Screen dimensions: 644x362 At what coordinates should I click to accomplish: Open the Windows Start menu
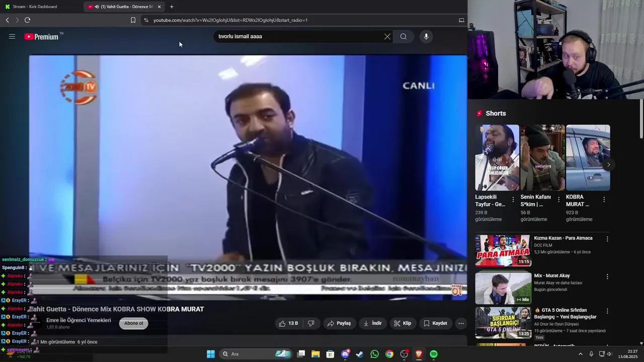[211, 354]
